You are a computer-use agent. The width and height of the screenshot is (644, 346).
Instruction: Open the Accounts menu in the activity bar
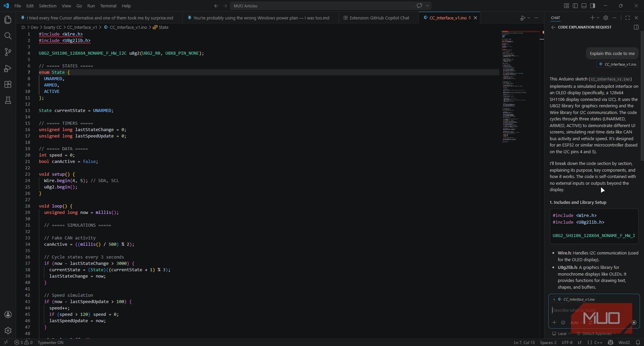[x=8, y=314]
